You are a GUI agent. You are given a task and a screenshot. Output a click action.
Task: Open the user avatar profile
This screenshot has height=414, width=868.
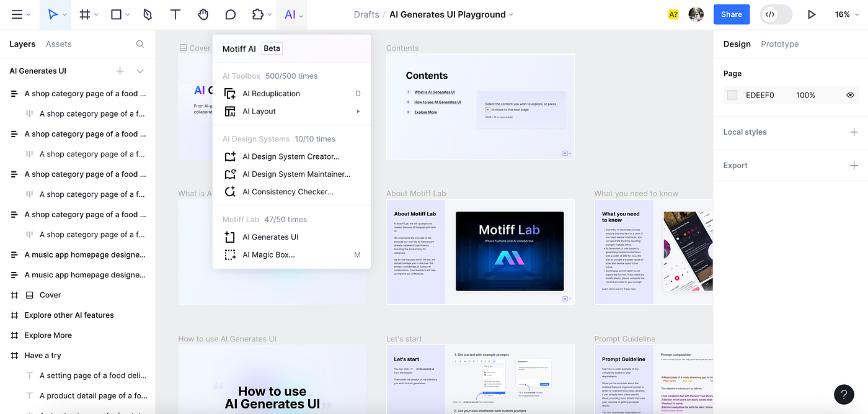696,14
